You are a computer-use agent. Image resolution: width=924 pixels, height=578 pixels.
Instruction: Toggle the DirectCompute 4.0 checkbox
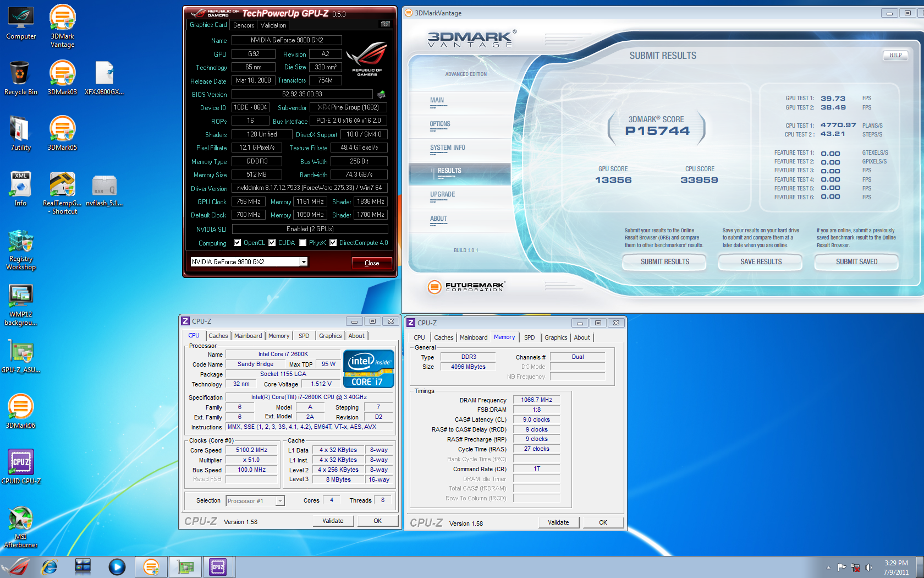pos(333,243)
